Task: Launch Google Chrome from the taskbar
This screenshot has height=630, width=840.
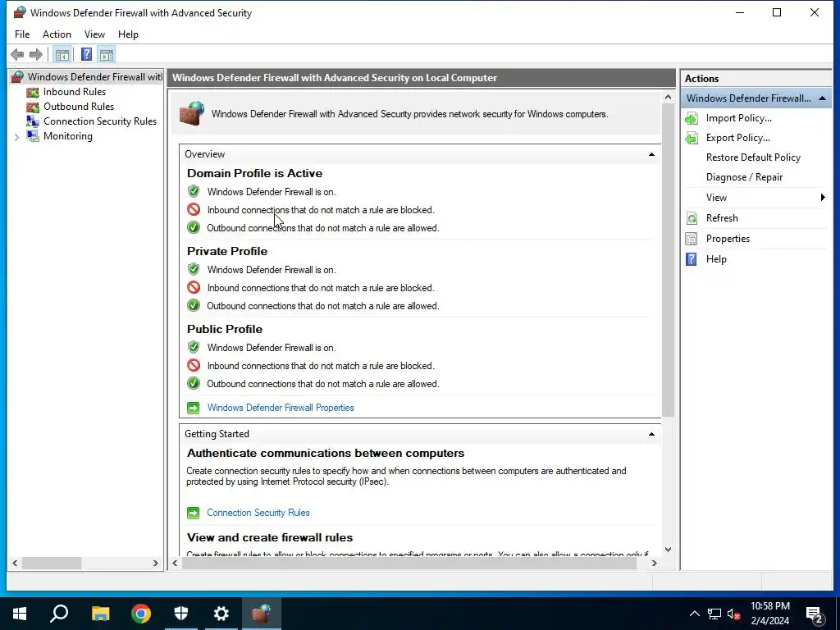Action: pyautogui.click(x=141, y=614)
